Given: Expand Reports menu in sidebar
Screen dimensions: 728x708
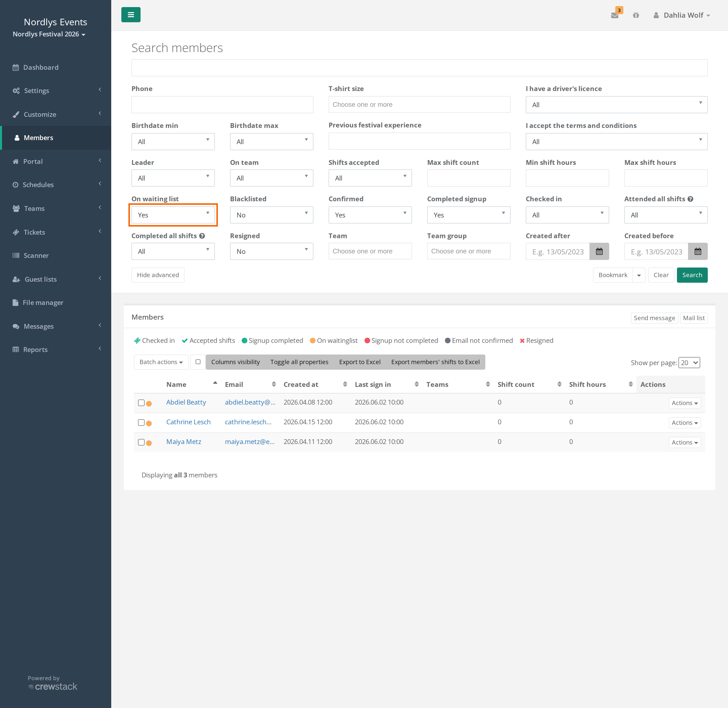Looking at the screenshot, I should (56, 349).
